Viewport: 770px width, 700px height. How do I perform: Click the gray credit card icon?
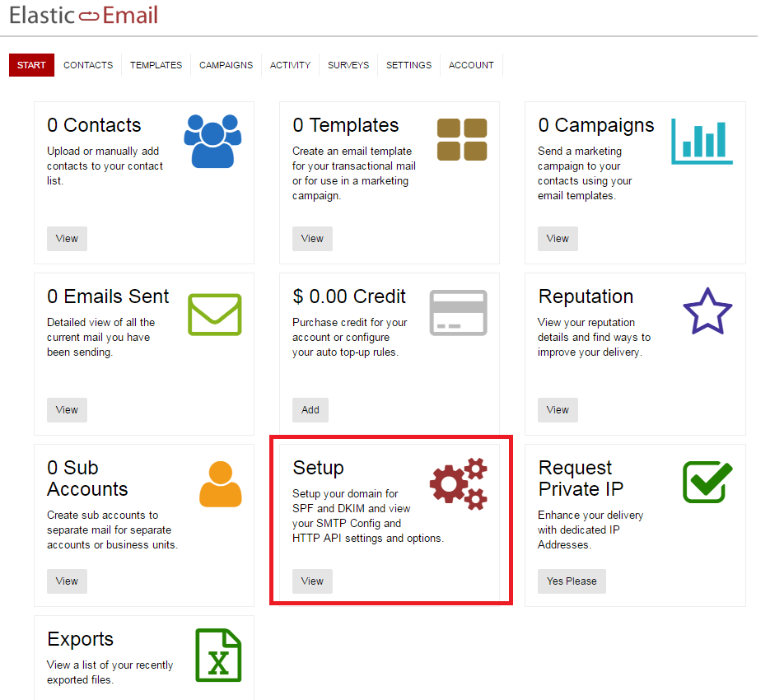(458, 313)
